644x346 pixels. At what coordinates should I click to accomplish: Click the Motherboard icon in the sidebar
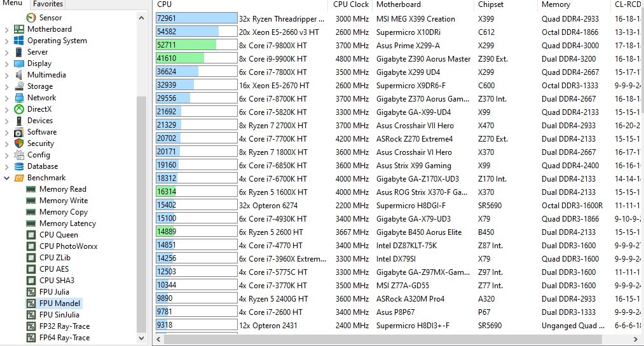point(19,29)
